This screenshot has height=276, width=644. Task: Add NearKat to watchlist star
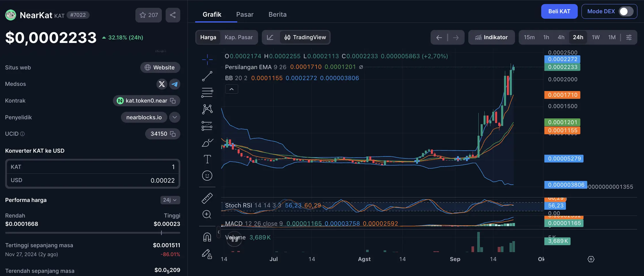(x=149, y=15)
